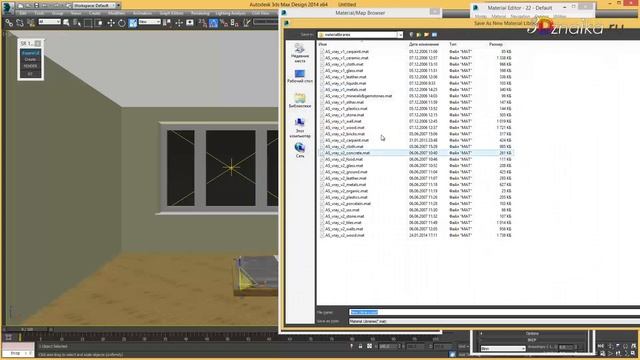Click the Open File icon in quick access toolbar
The image size is (640, 360).
[29, 5]
